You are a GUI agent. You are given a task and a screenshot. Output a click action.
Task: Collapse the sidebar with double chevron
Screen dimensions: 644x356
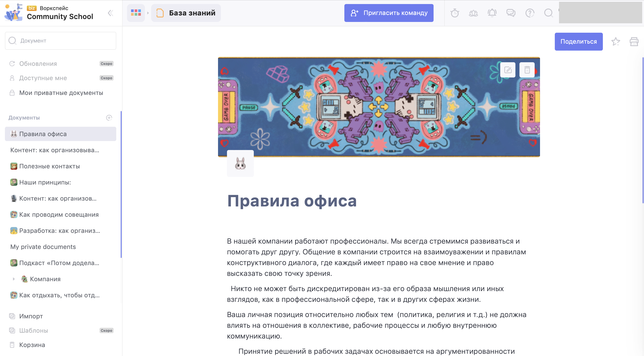110,13
